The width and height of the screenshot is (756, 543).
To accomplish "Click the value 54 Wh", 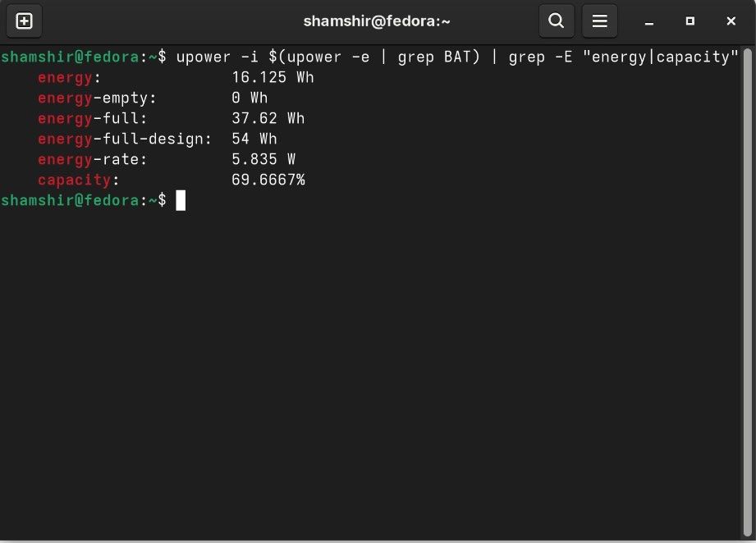I will (x=254, y=139).
